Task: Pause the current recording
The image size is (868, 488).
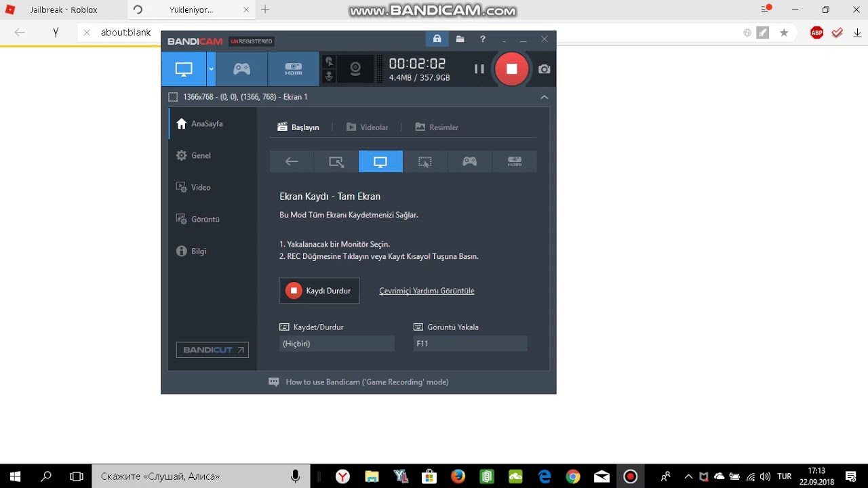Action: 479,68
